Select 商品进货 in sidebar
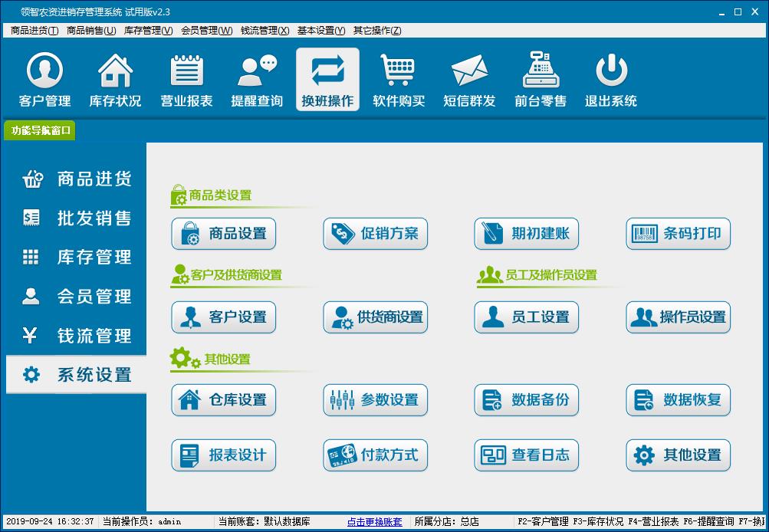Image resolution: width=769 pixels, height=532 pixels. 77,179
